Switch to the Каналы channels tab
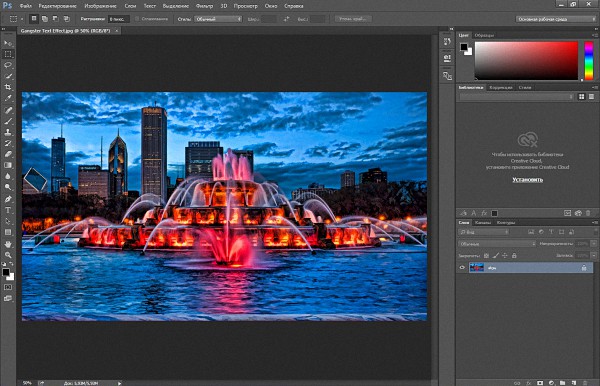This screenshot has height=386, width=600. [x=483, y=222]
